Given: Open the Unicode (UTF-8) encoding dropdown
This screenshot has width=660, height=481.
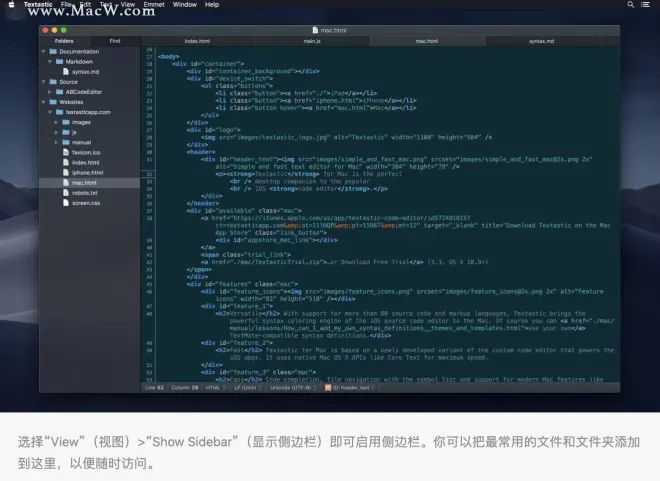Looking at the screenshot, I should coord(293,388).
